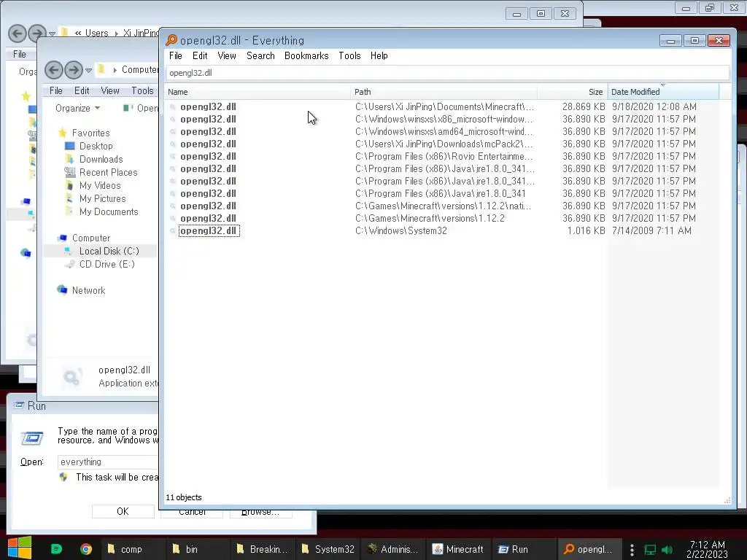Open My Videos in the navigation pane

coord(100,185)
